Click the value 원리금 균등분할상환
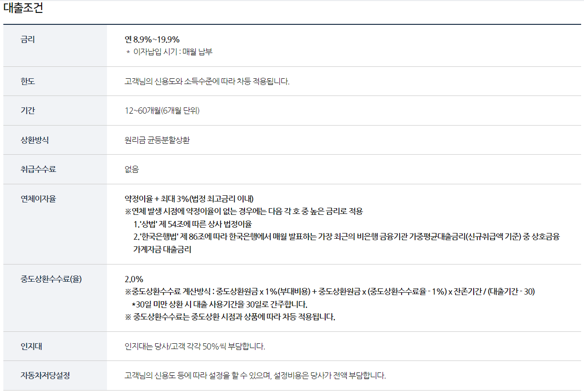 click(x=157, y=140)
